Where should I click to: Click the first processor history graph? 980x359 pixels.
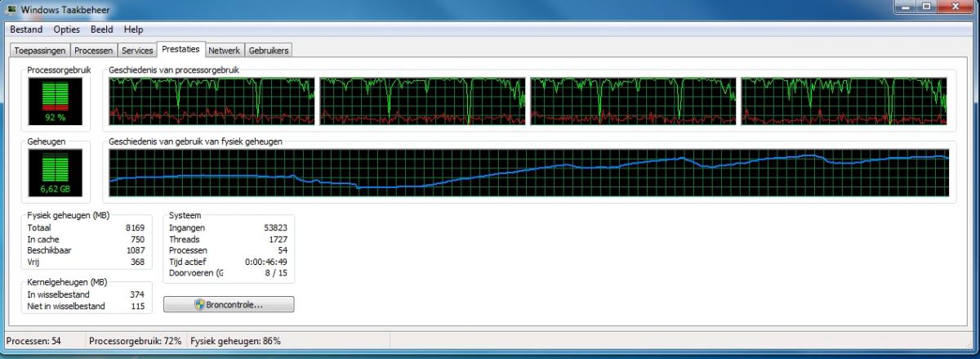click(212, 101)
